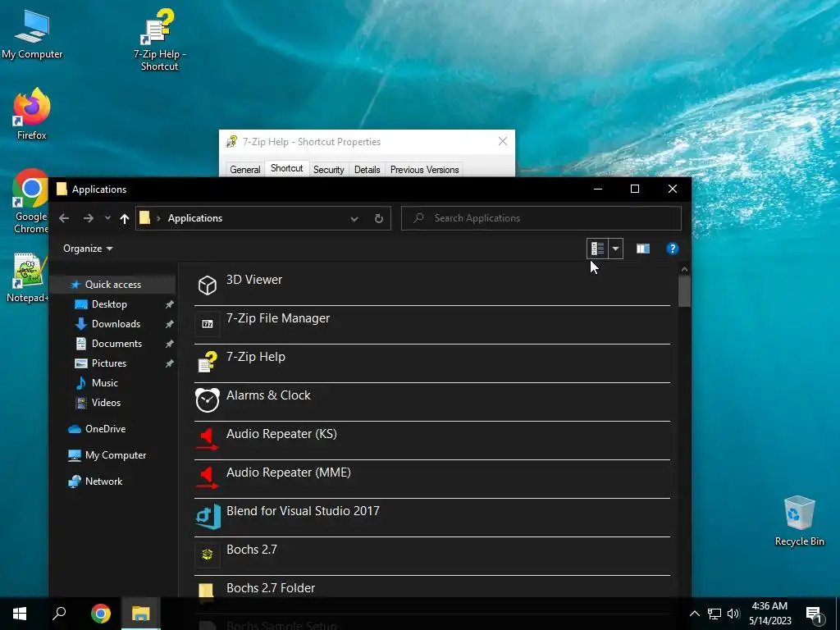Select Recycle Bin on desktop
The image size is (840, 630).
point(799,521)
